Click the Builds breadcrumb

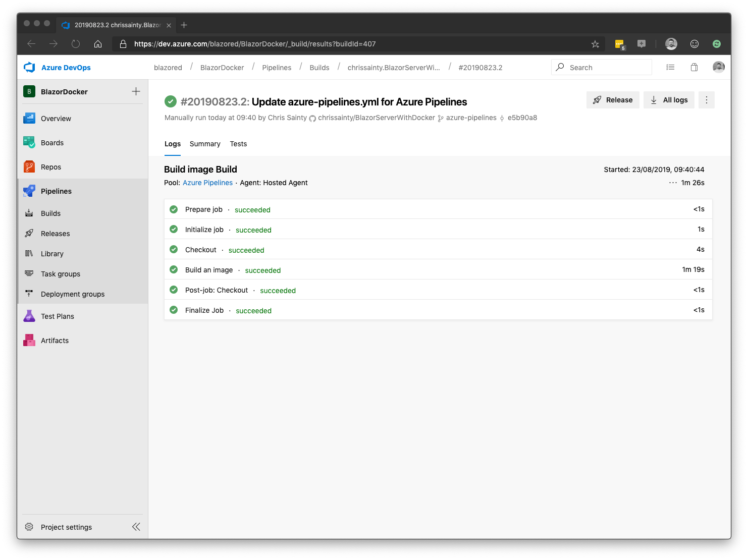[319, 68]
